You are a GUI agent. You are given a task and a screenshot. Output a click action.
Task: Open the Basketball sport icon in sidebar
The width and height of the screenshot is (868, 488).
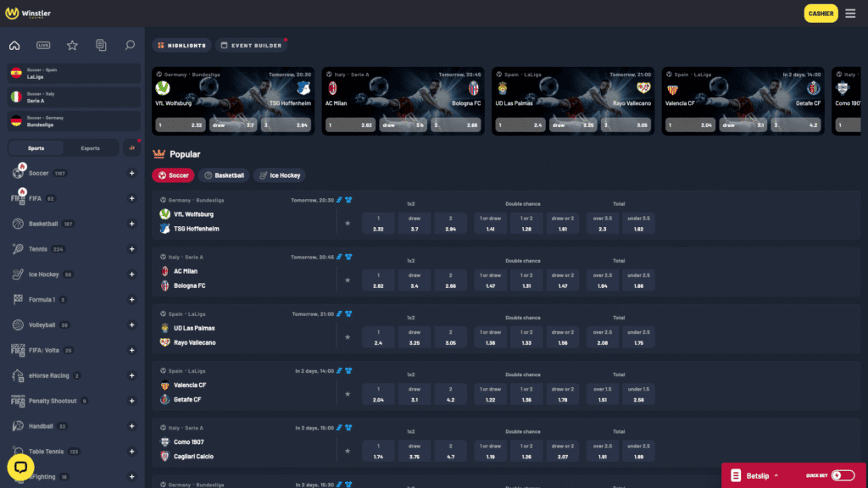click(19, 224)
